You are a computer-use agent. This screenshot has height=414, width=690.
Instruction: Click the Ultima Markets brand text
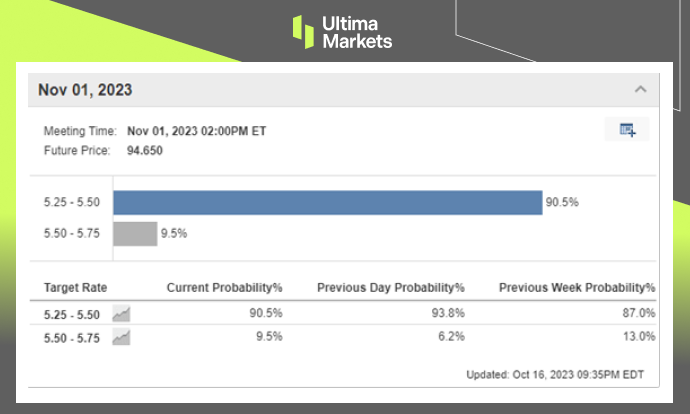[357, 32]
